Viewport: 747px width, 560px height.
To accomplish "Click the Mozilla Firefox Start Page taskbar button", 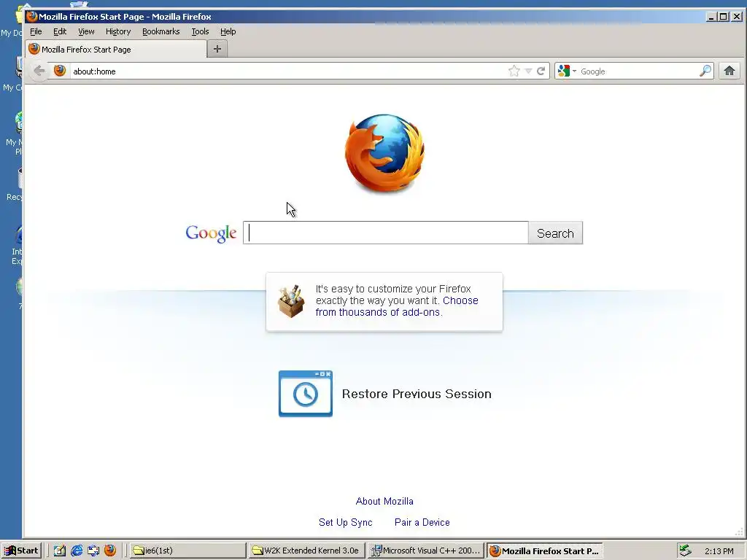I will click(x=546, y=551).
